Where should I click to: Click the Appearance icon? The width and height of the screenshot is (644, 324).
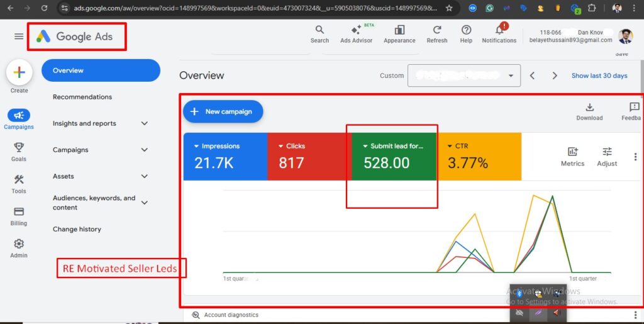tap(399, 33)
